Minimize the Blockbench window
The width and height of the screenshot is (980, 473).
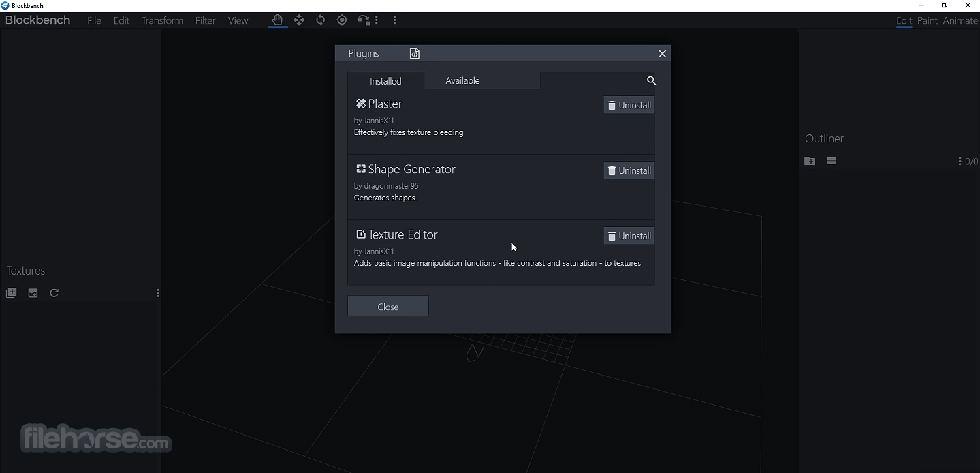921,5
